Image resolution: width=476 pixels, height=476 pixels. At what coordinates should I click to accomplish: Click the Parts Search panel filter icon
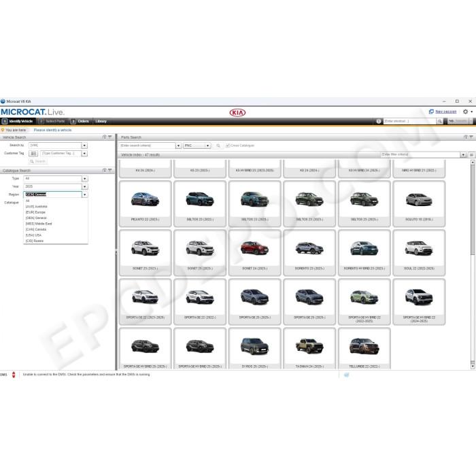(x=471, y=137)
